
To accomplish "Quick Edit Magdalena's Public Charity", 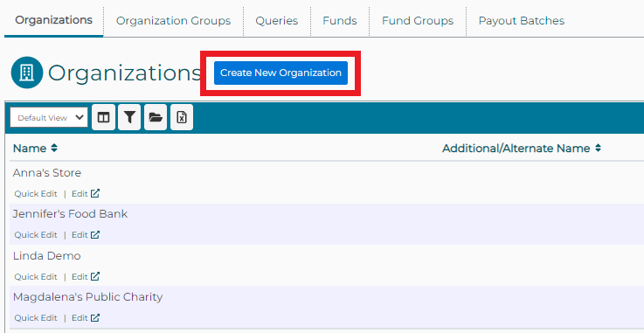I will [36, 318].
